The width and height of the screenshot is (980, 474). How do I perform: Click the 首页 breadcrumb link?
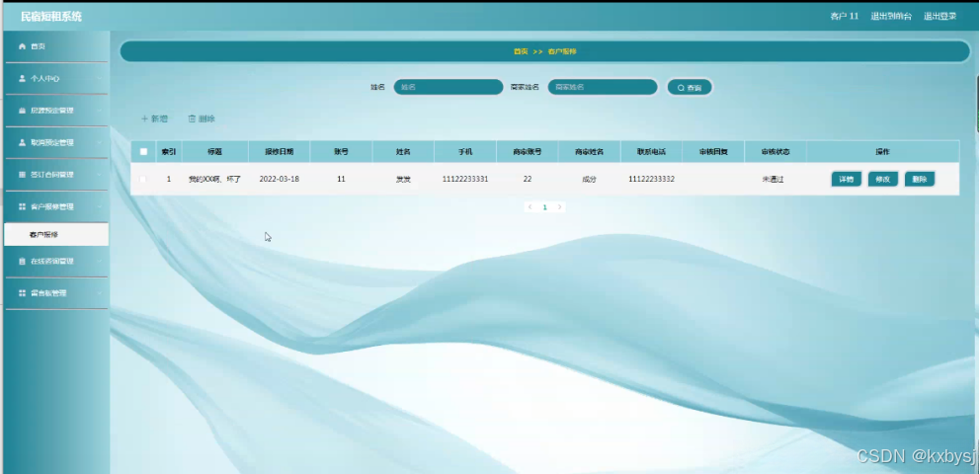[521, 51]
